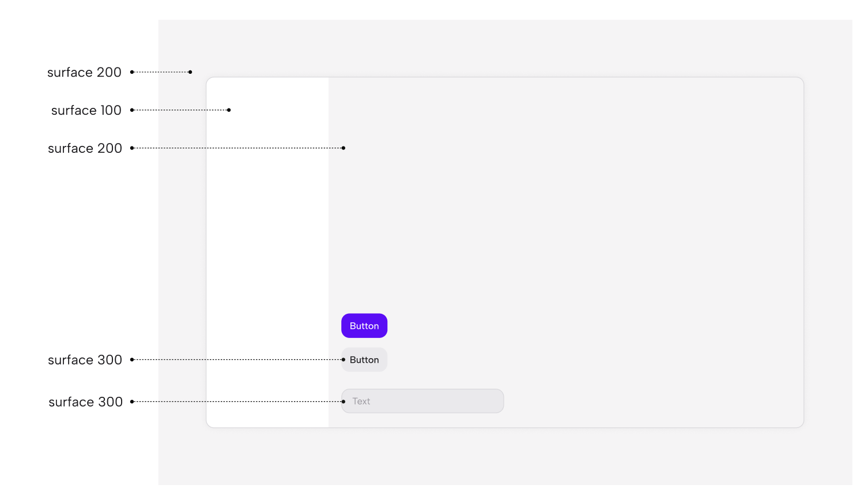Click the surface 300 label pointing to Button
The width and height of the screenshot is (868, 496).
pos(85,360)
